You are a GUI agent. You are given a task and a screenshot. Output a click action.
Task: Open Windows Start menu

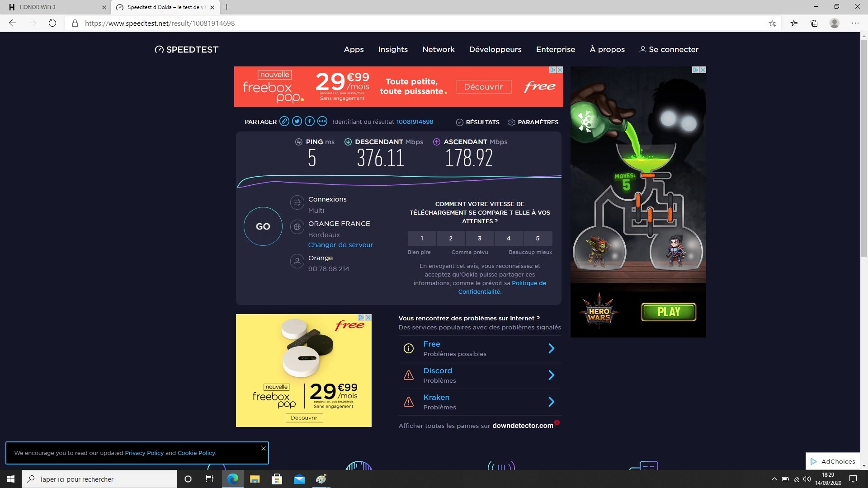(11, 479)
